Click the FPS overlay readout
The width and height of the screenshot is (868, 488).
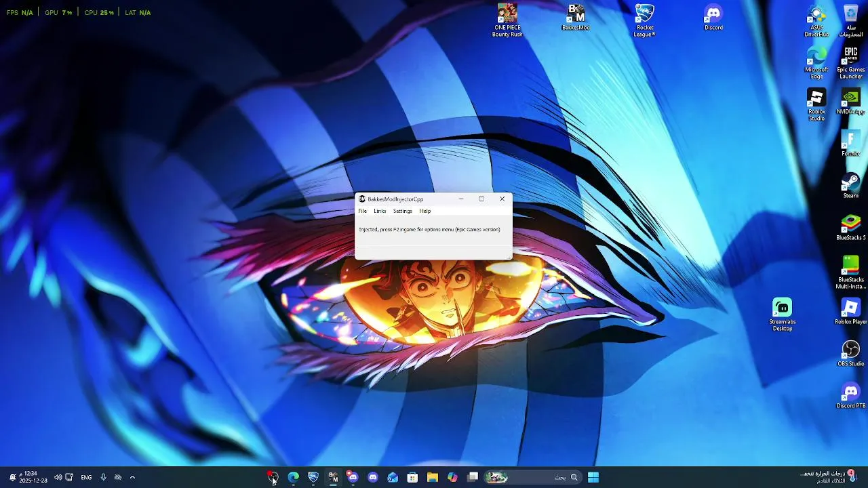(20, 12)
